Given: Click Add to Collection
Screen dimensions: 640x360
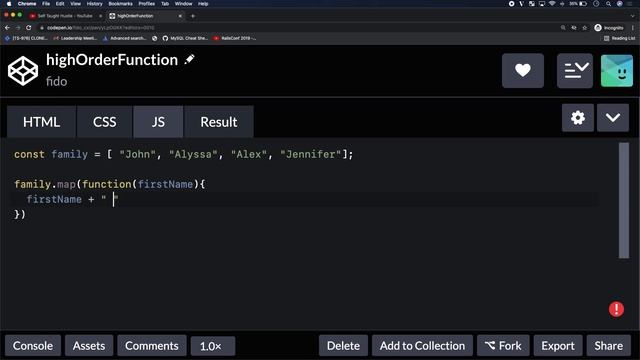Looking at the screenshot, I should 422,346.
